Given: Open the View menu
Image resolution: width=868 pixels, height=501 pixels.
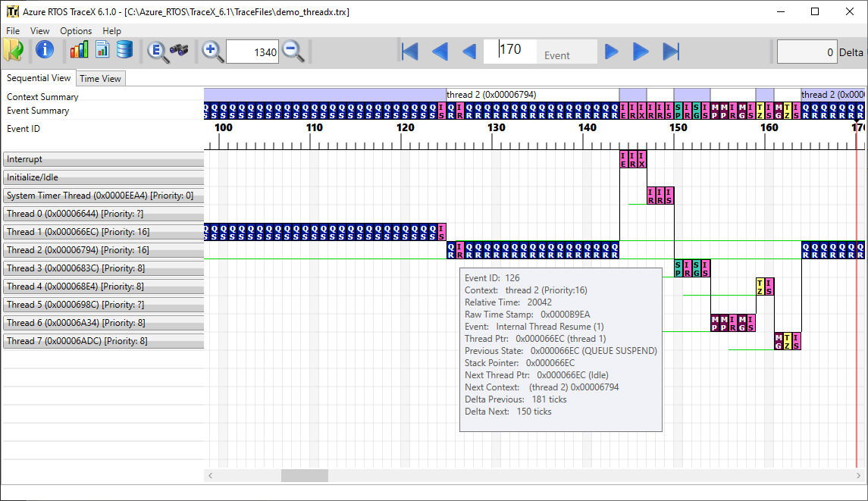Looking at the screenshot, I should tap(39, 31).
